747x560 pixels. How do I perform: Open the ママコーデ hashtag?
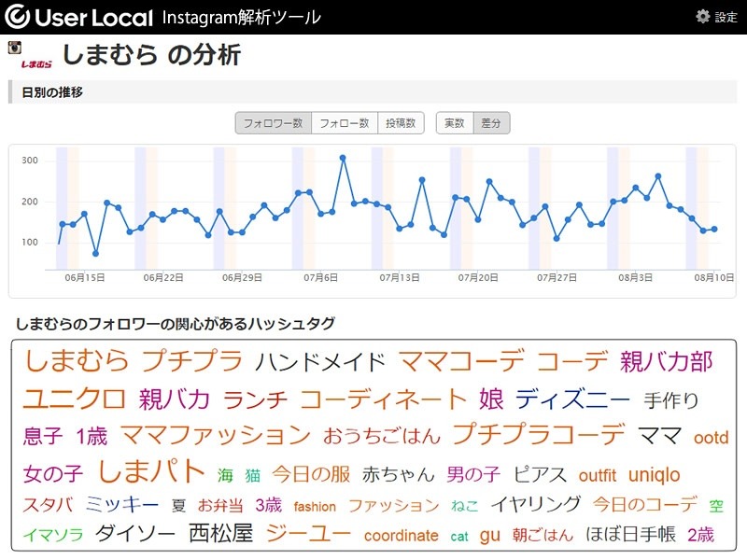click(461, 360)
